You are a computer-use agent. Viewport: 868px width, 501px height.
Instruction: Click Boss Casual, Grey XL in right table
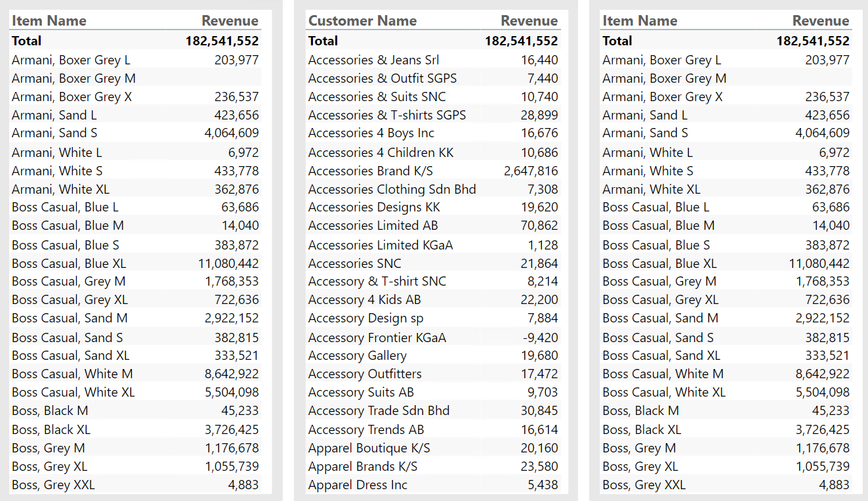(x=661, y=299)
